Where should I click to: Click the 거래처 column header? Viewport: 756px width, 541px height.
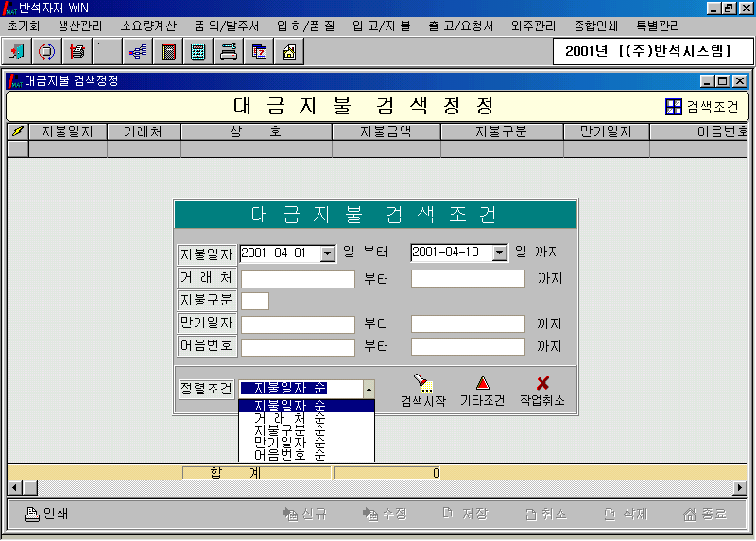[x=144, y=131]
